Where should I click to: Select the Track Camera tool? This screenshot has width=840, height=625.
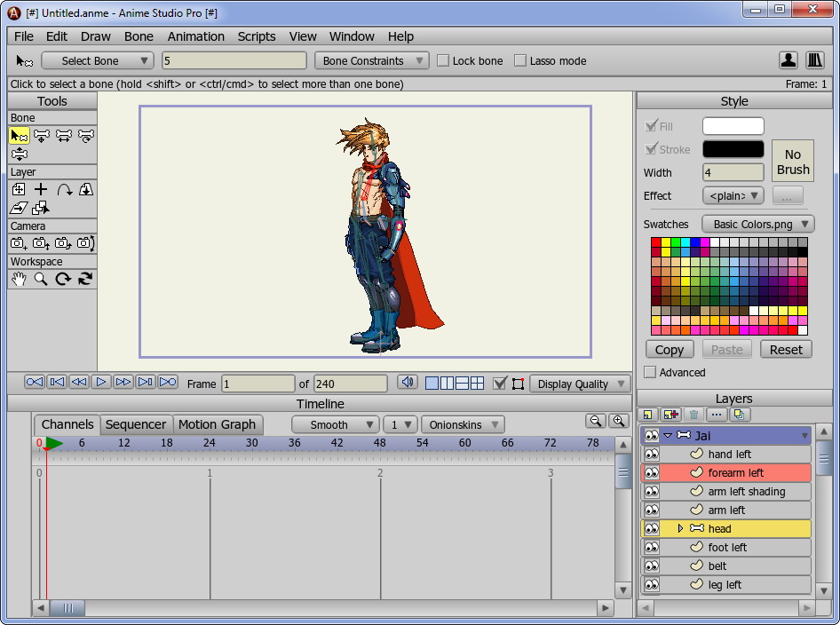[x=19, y=243]
